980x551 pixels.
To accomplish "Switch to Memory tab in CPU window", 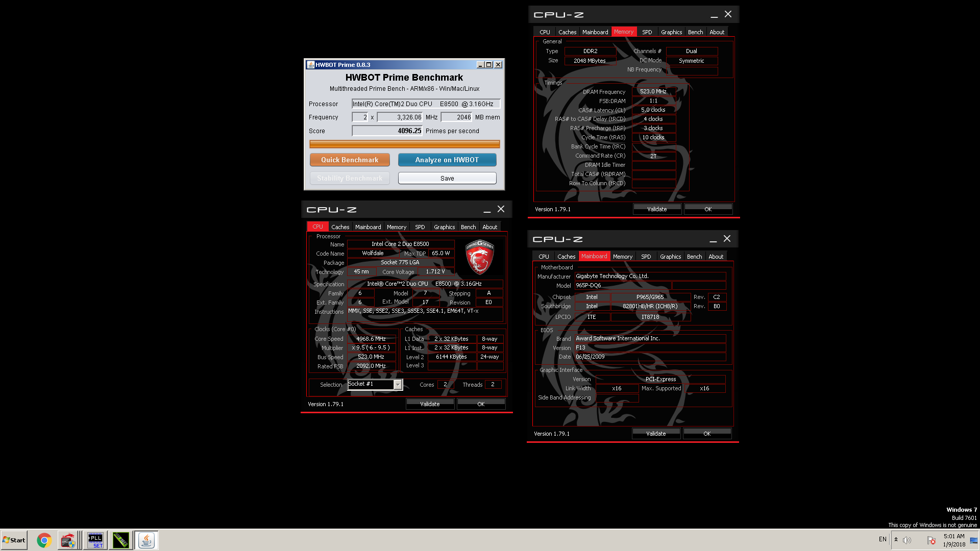I will (x=397, y=227).
